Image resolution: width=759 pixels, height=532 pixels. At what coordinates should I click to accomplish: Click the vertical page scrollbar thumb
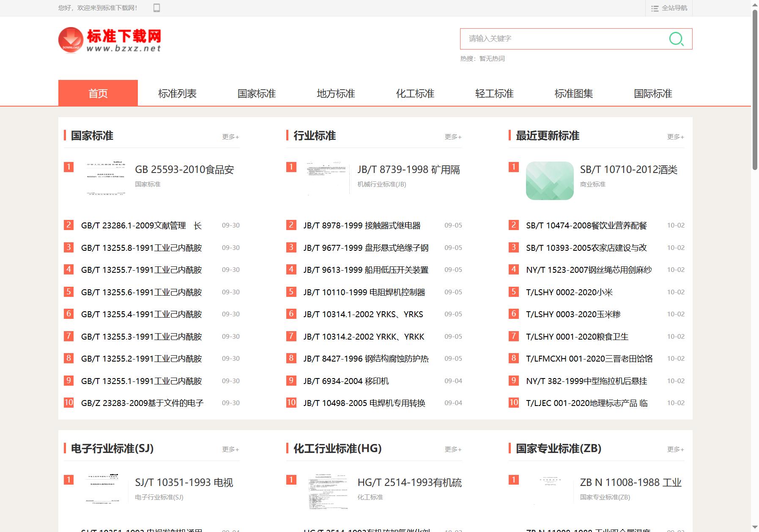[x=755, y=90]
